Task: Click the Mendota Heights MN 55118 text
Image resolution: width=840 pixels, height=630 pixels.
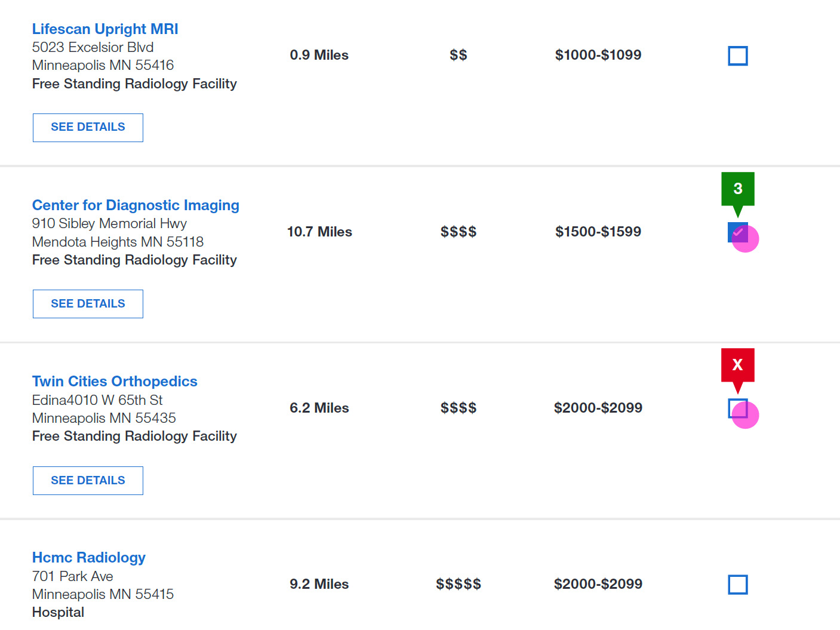Action: click(x=118, y=242)
